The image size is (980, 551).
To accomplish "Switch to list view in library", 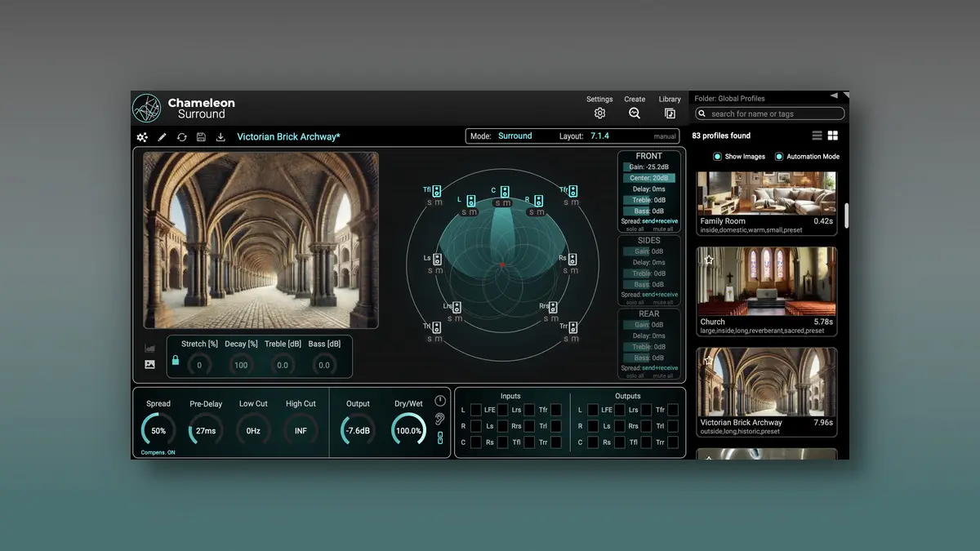I will (x=817, y=136).
